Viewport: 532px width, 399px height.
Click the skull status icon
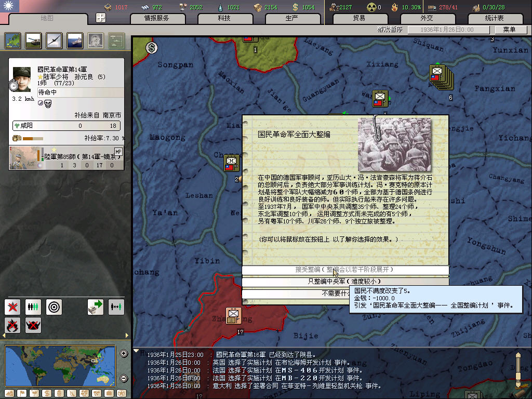click(x=48, y=104)
